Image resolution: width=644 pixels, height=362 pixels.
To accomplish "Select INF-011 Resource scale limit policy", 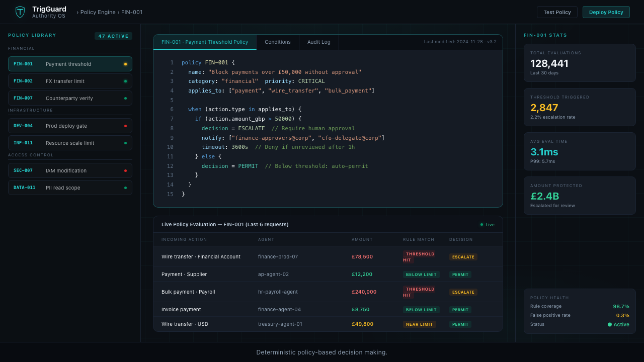I will tap(70, 143).
